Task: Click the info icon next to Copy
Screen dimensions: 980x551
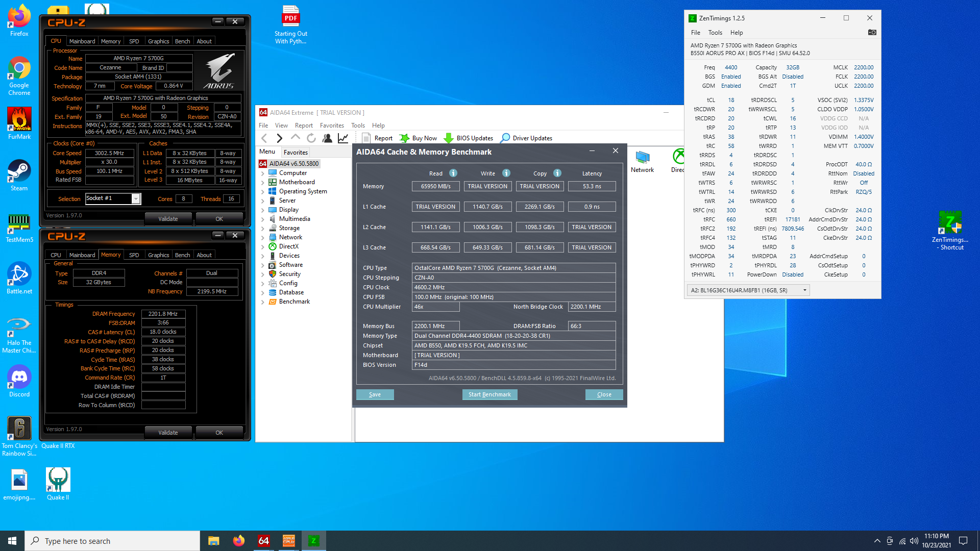Action: click(x=557, y=173)
